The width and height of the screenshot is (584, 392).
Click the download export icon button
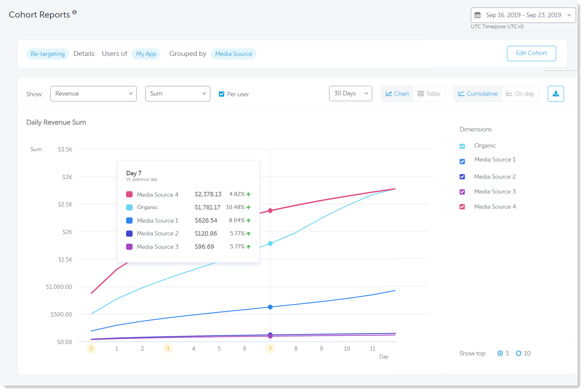(556, 94)
